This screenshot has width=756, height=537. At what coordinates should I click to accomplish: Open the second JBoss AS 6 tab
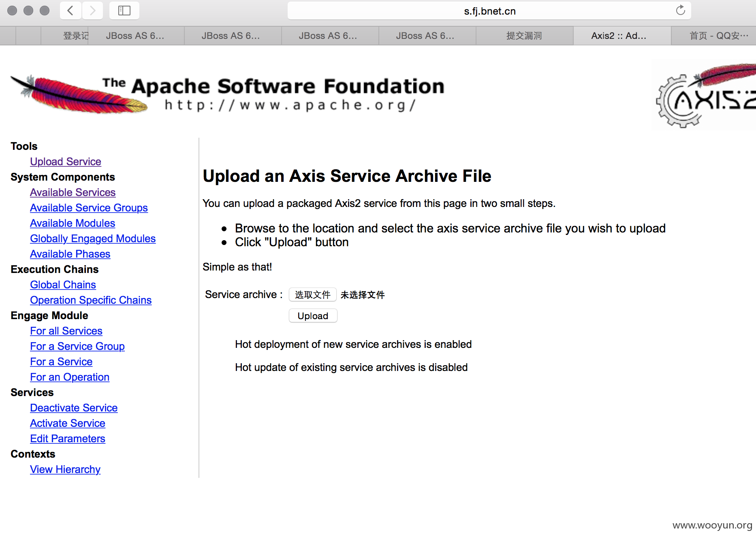coord(233,36)
